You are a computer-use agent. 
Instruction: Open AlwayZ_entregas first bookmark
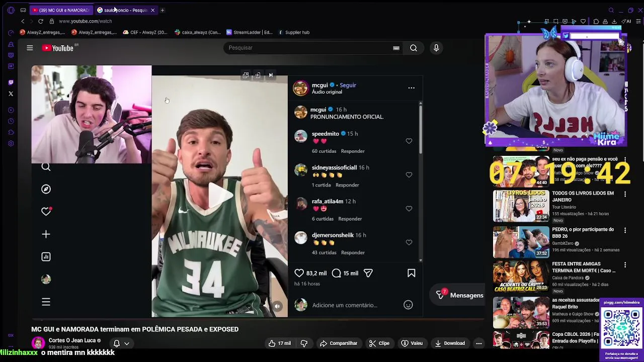click(x=42, y=32)
